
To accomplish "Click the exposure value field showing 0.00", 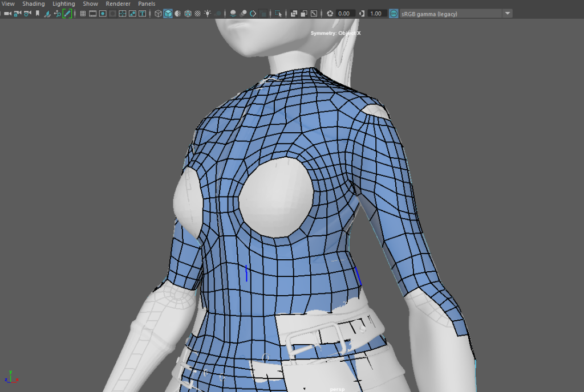I will [344, 13].
